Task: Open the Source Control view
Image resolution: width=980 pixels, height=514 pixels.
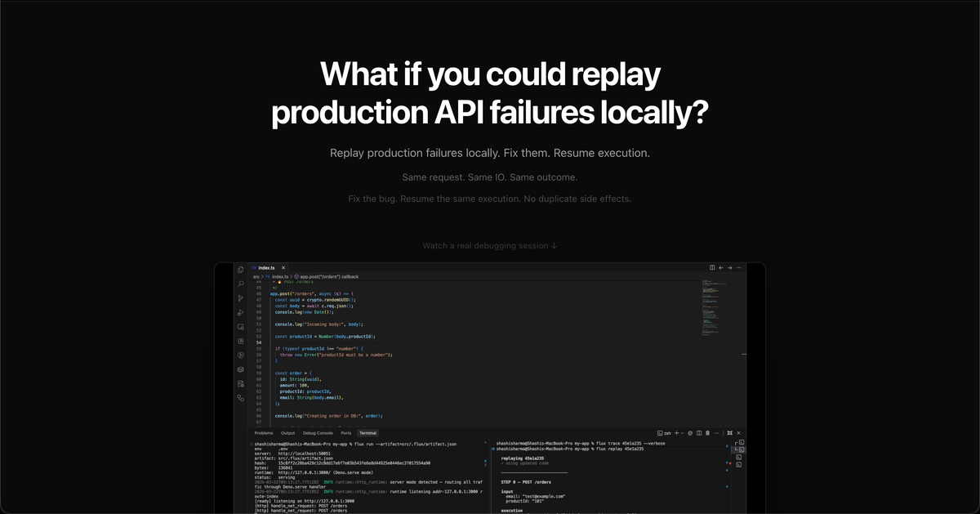Action: tap(240, 298)
